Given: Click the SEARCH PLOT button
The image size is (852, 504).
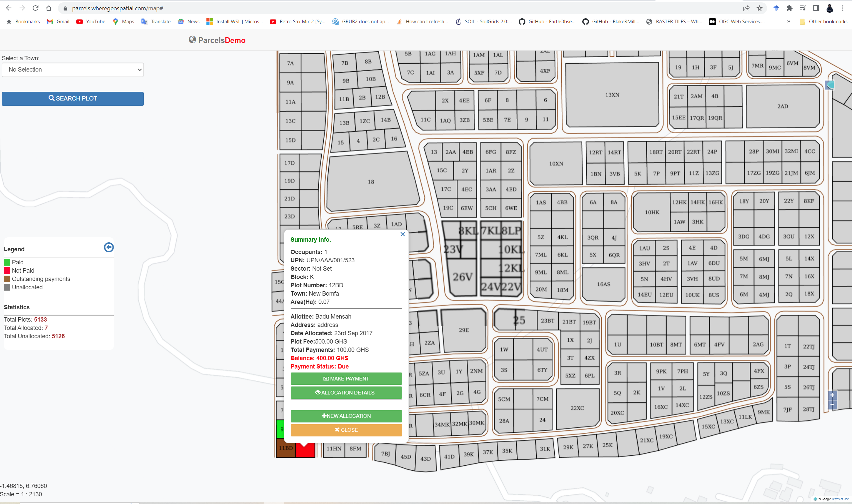Looking at the screenshot, I should [x=73, y=99].
